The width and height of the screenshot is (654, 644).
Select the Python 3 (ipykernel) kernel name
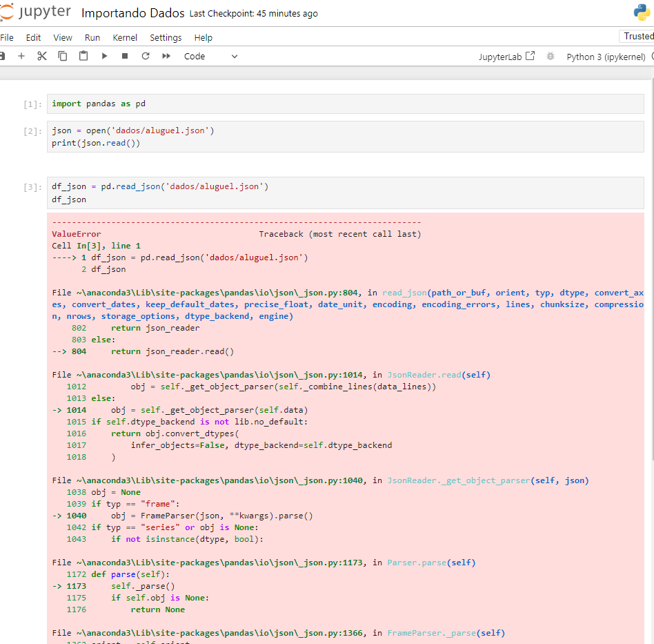(x=606, y=57)
